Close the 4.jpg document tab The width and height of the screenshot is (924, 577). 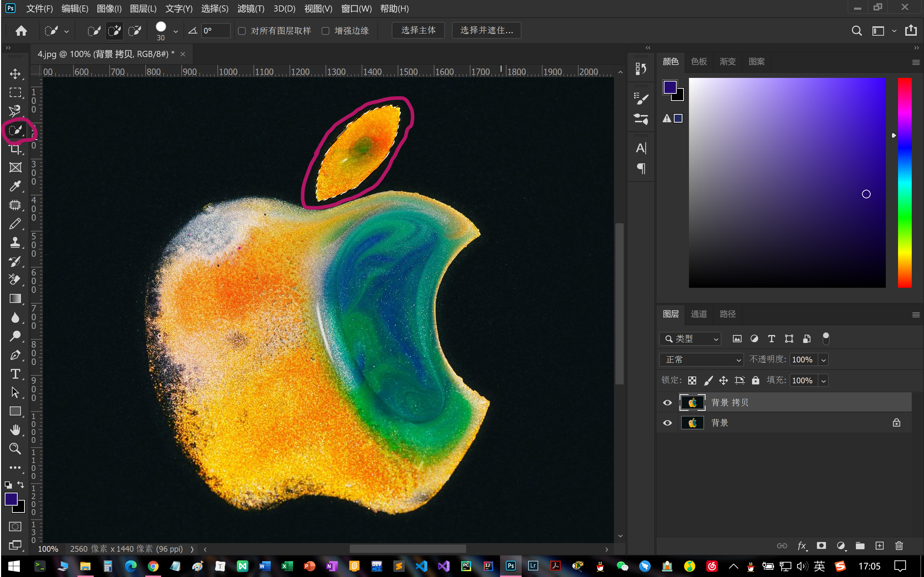click(183, 54)
